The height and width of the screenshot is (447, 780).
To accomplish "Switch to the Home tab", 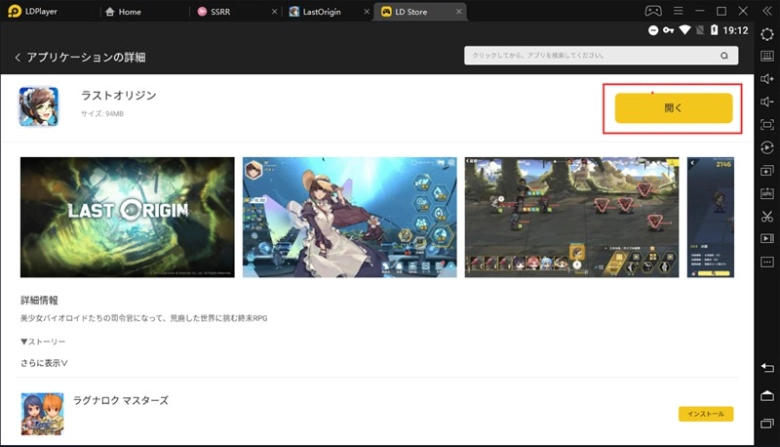I will [x=130, y=12].
